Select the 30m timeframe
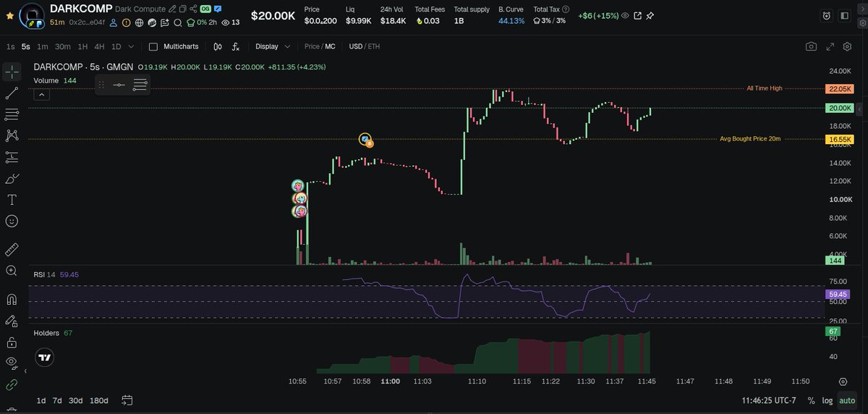The width and height of the screenshot is (868, 414). tap(63, 46)
